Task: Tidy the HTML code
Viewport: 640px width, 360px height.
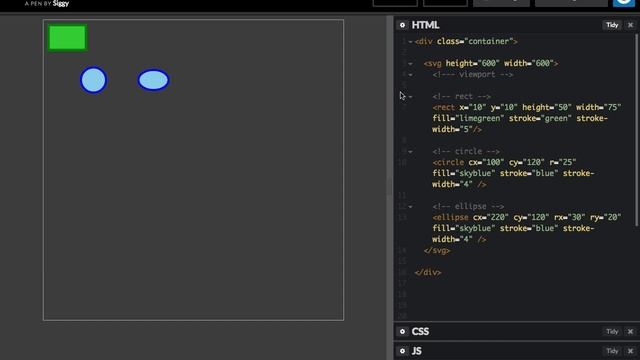Action: pyautogui.click(x=612, y=25)
